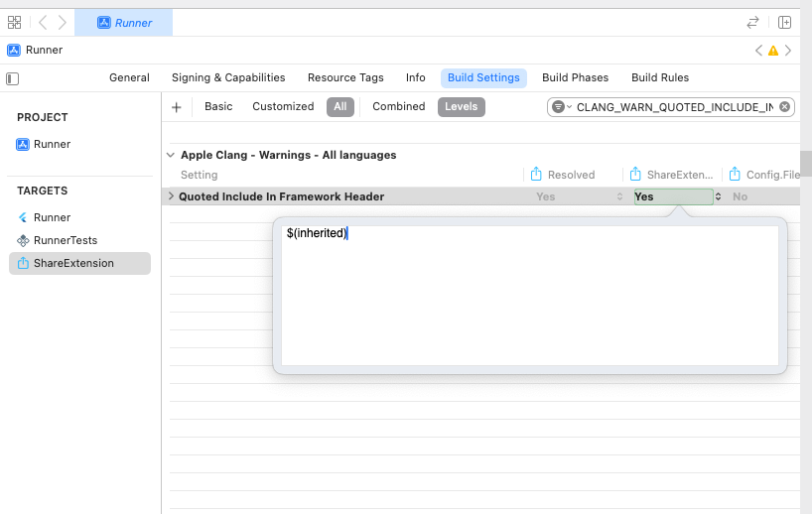Open the Info tab

(x=415, y=77)
